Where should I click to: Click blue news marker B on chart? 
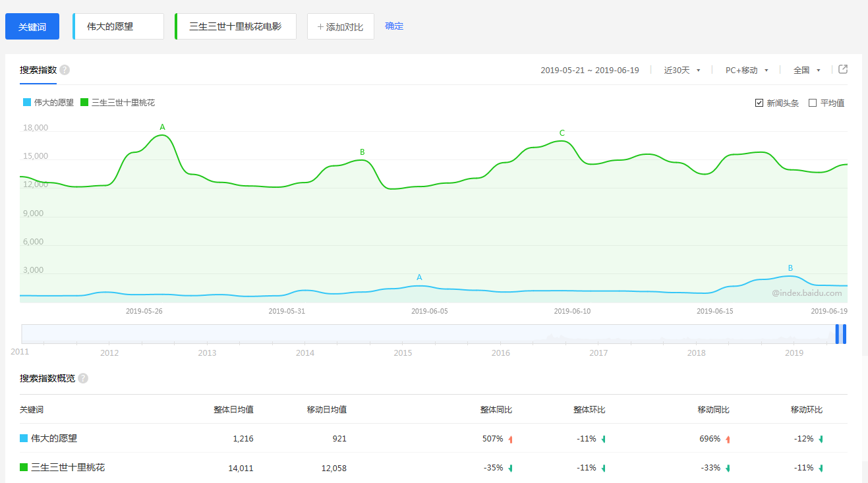pos(790,268)
